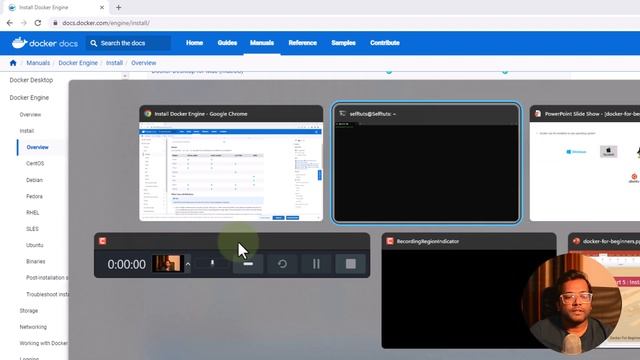The height and width of the screenshot is (360, 640).
Task: Stop the screen recording
Action: (351, 264)
